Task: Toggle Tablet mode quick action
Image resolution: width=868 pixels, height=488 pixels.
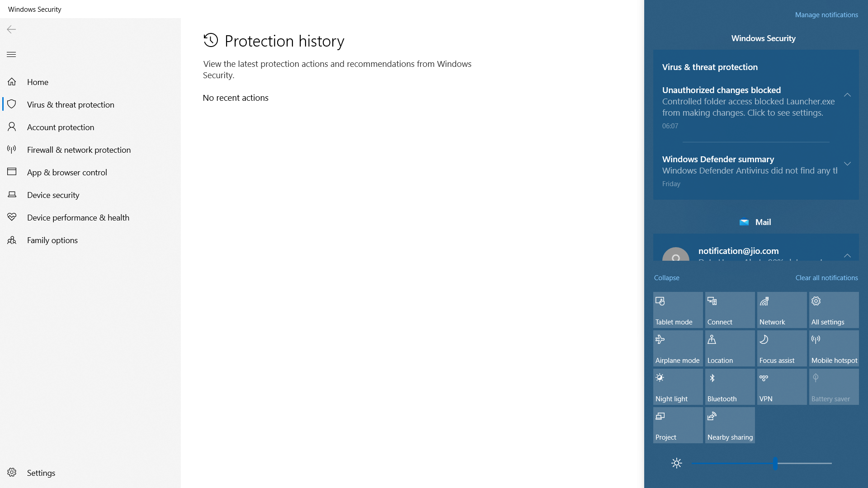Action: pos(678,310)
